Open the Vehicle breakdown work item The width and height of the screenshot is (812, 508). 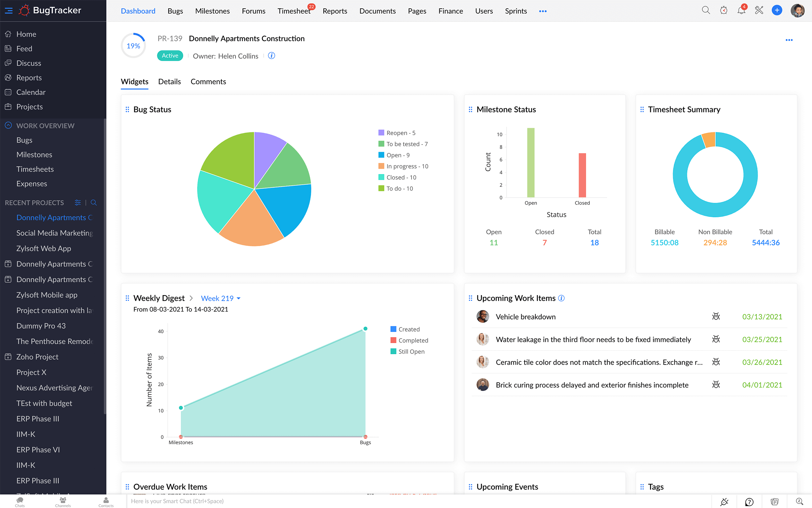tap(525, 317)
